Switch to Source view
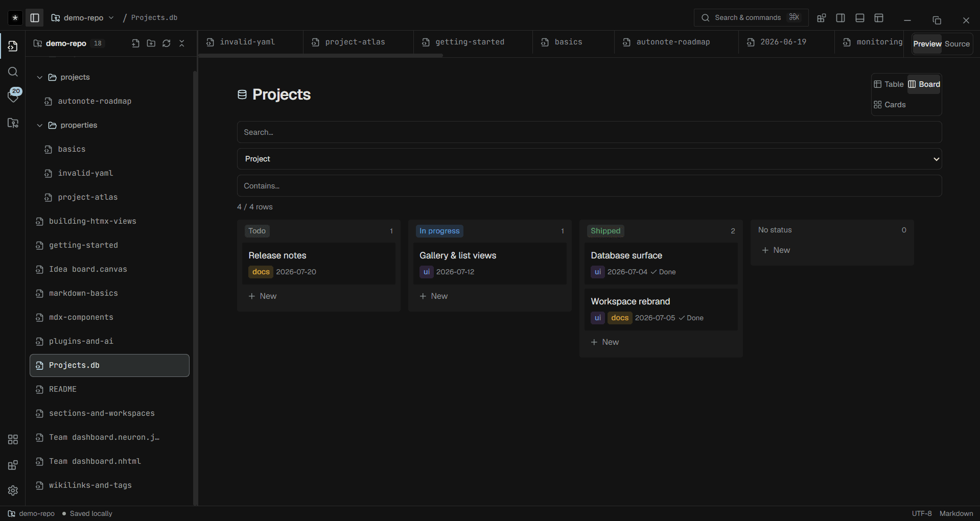This screenshot has width=980, height=521. [x=957, y=44]
